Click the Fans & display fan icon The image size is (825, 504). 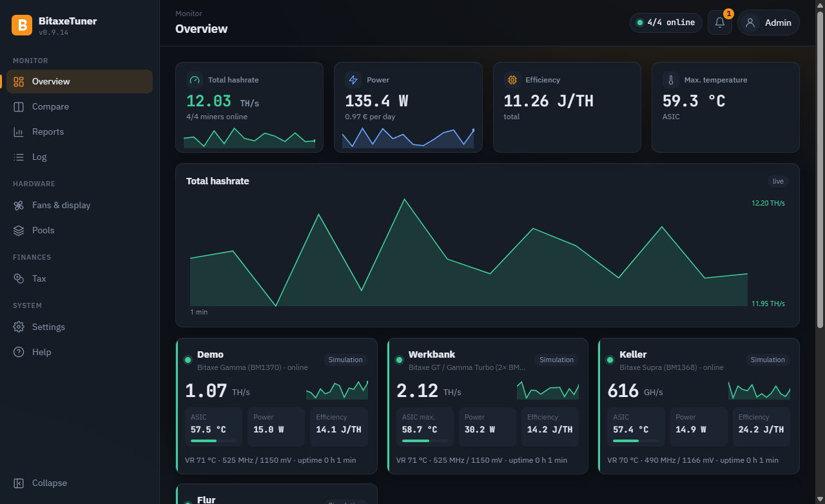(19, 205)
